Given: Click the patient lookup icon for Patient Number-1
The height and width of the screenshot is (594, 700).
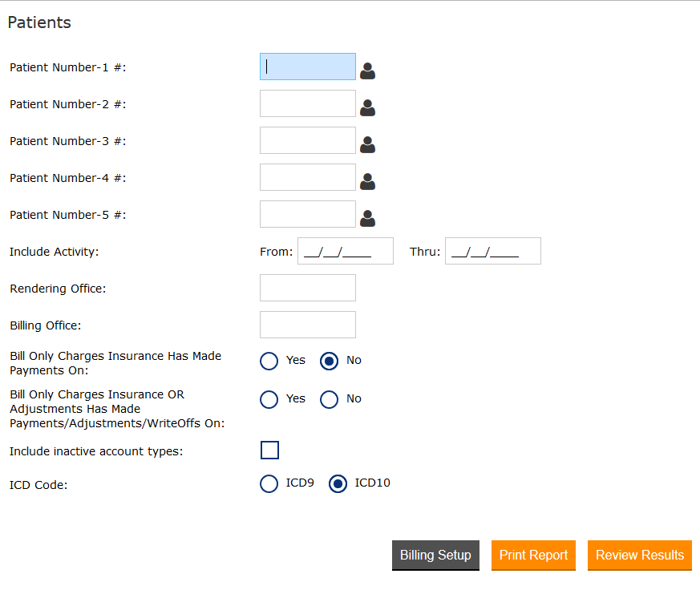Looking at the screenshot, I should coord(367,71).
